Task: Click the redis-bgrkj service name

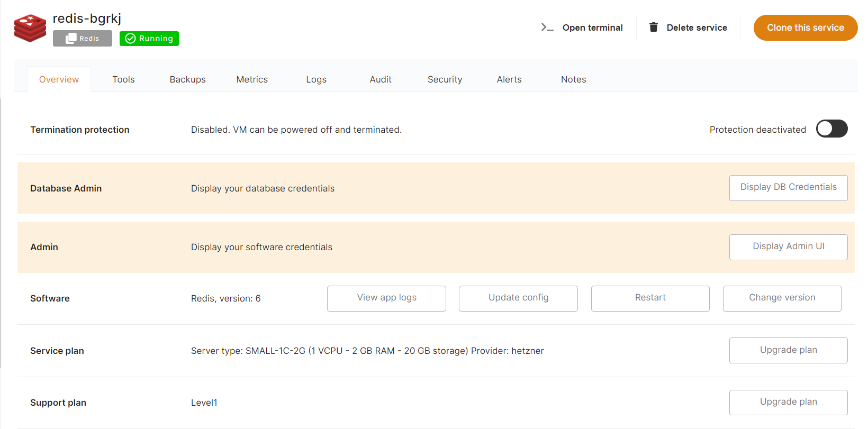Action: 87,19
